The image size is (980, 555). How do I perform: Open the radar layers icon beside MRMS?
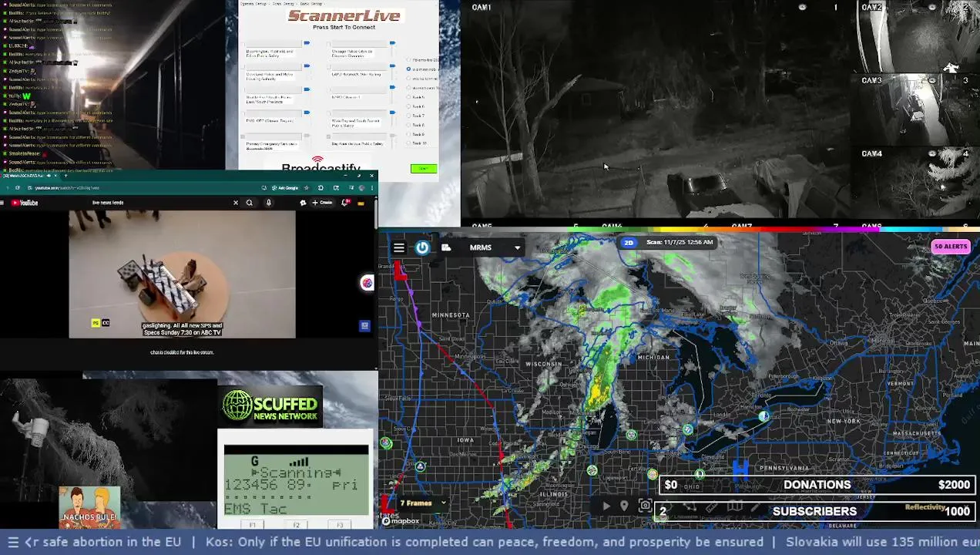pos(446,247)
